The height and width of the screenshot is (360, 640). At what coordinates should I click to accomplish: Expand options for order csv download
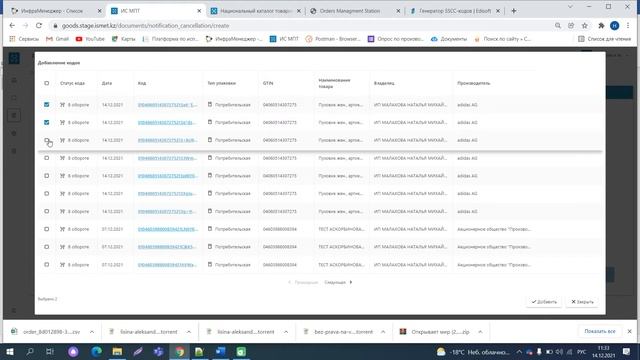[x=92, y=332]
